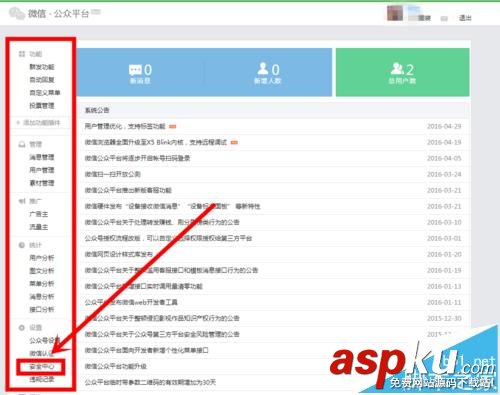Click the 推广 section megaphone icon
The width and height of the screenshot is (500, 395).
coord(22,201)
